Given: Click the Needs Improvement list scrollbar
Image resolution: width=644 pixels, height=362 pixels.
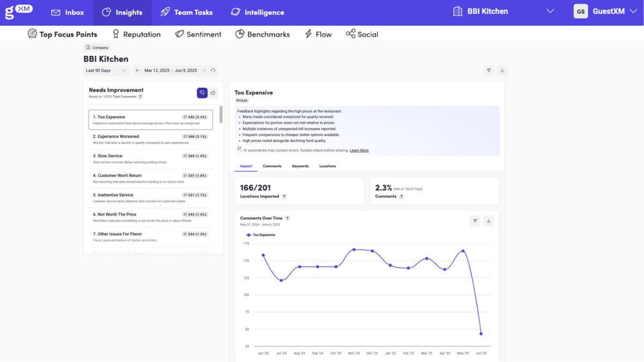Looking at the screenshot, I should 221,115.
